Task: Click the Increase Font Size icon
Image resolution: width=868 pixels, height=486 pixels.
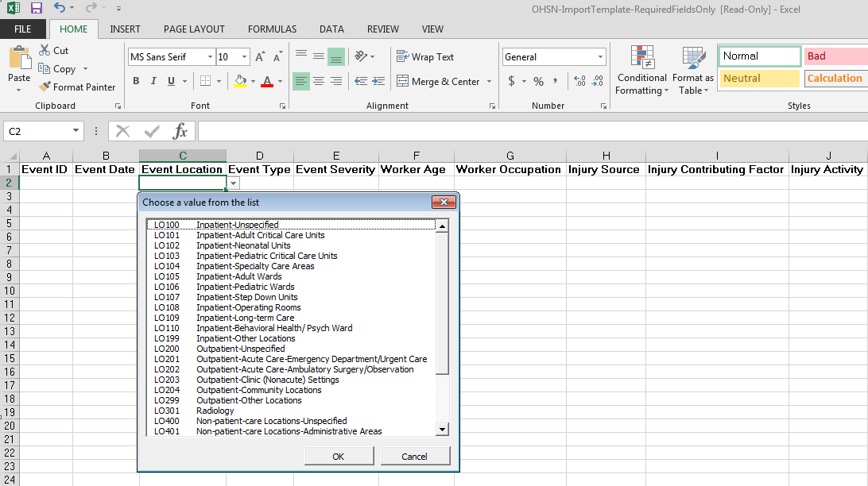Action: tap(260, 57)
